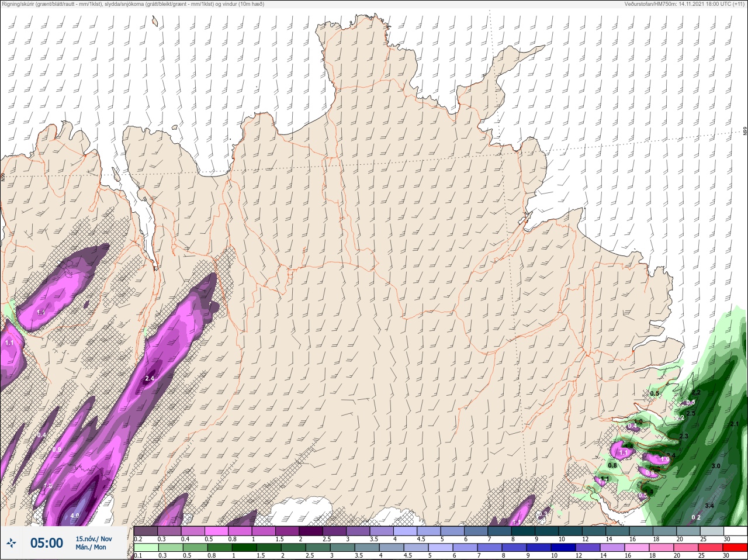Pick the white last swatch in the upper legend row
The image size is (748, 560).
coord(735,531)
